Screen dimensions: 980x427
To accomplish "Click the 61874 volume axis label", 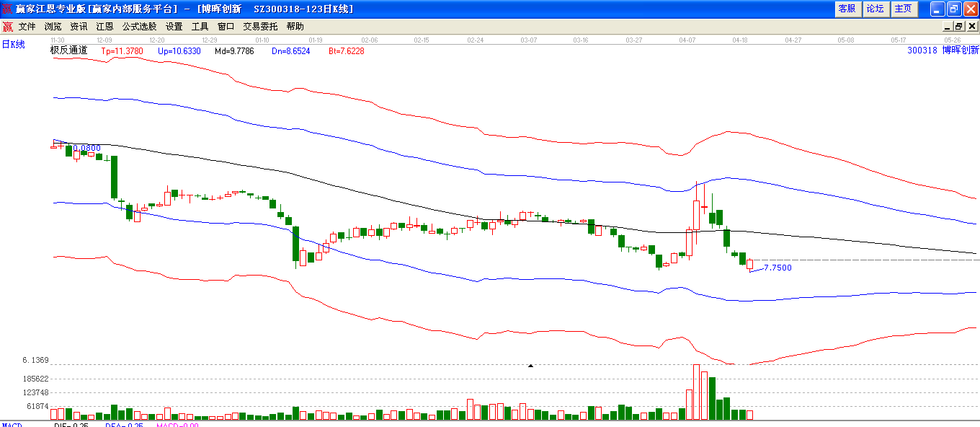I will tap(37, 406).
